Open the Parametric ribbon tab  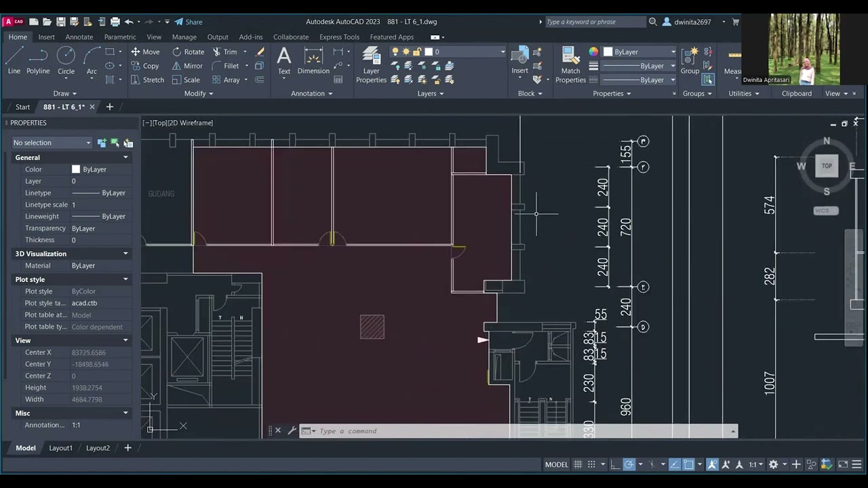120,37
